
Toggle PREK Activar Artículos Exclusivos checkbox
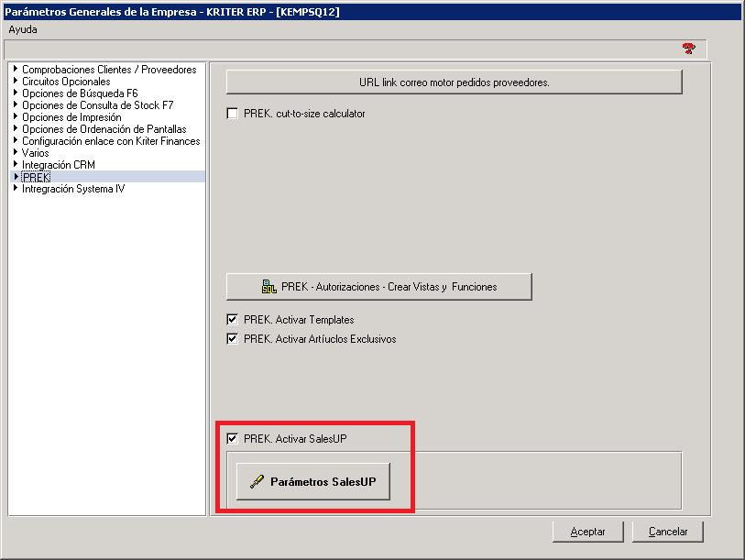click(233, 339)
